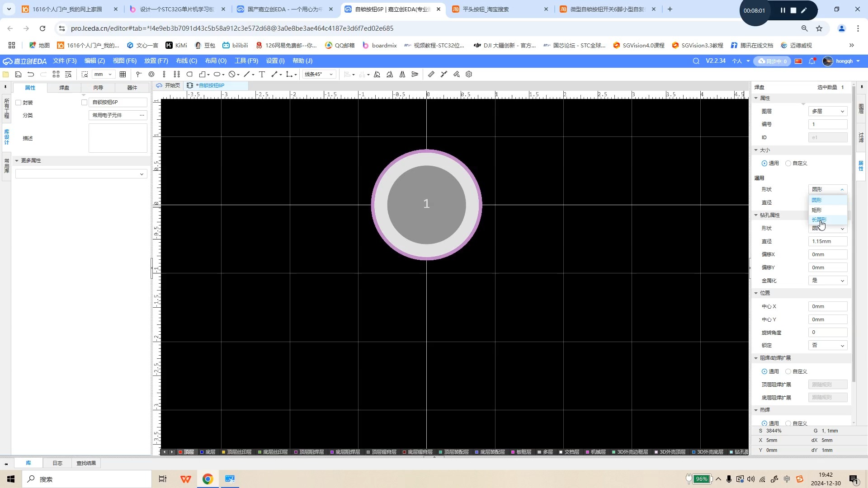Choose 长圆形 from the shape dropdown list
Screen dimensions: 868x488
(827, 220)
